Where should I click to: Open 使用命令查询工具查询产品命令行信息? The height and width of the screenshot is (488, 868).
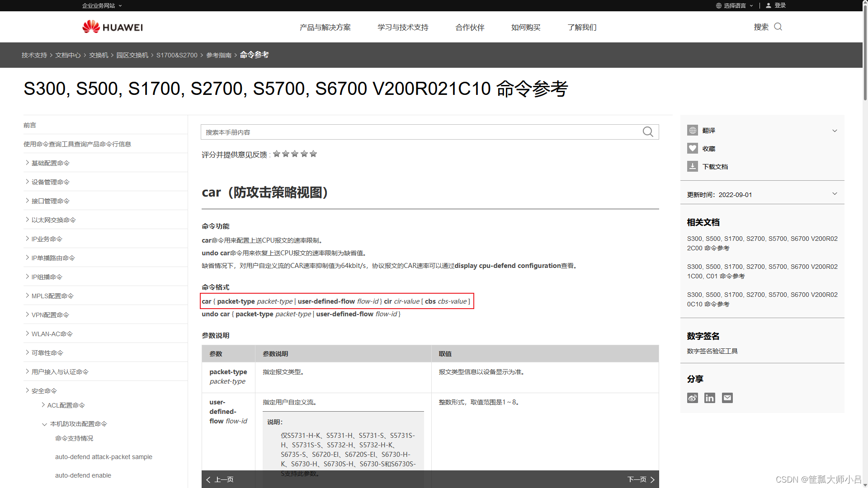pyautogui.click(x=77, y=144)
